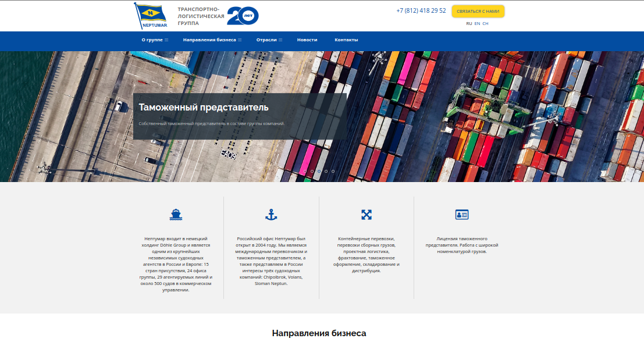Screen dimensions: 644x342
Task: Click the anchor icon above the Российский офис text
Action: click(271, 214)
